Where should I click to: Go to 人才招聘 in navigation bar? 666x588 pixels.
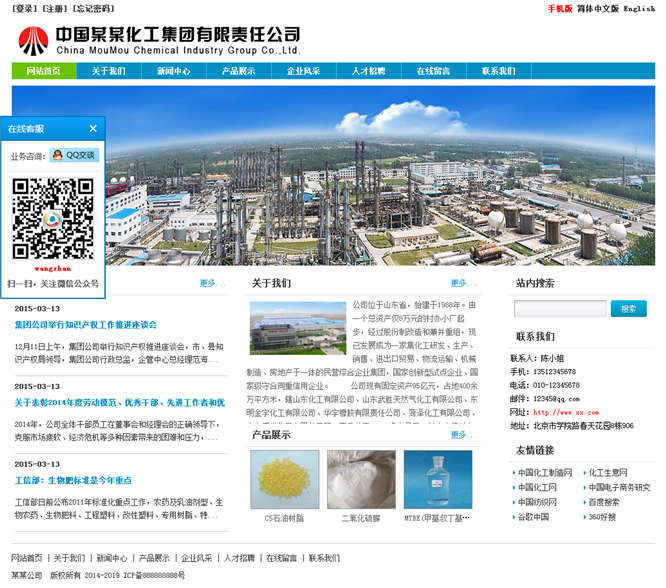tap(368, 72)
